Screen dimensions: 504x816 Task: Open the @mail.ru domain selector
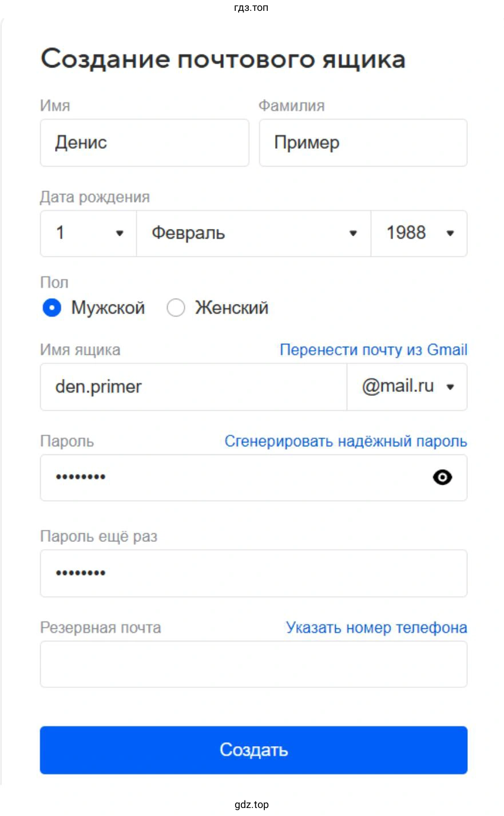tap(407, 386)
